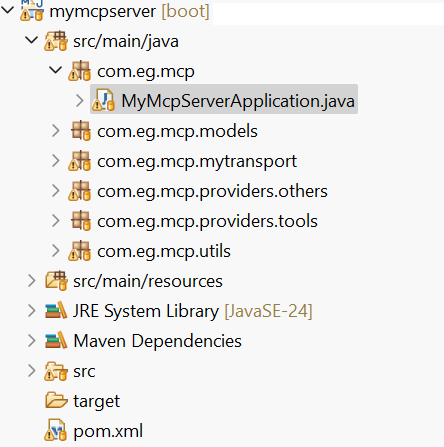Click the com.eg.mcp.providers.others package icon
The width and height of the screenshot is (444, 447).
(x=79, y=191)
